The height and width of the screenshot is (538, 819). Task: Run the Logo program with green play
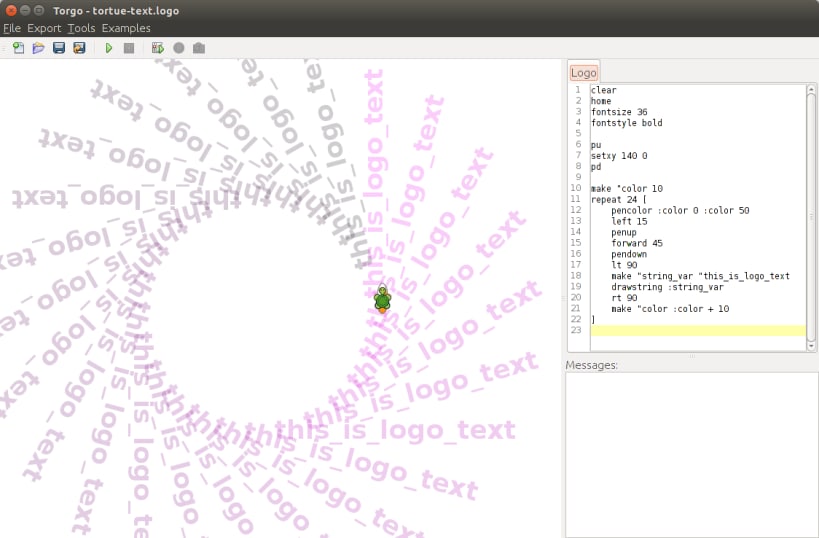[109, 48]
